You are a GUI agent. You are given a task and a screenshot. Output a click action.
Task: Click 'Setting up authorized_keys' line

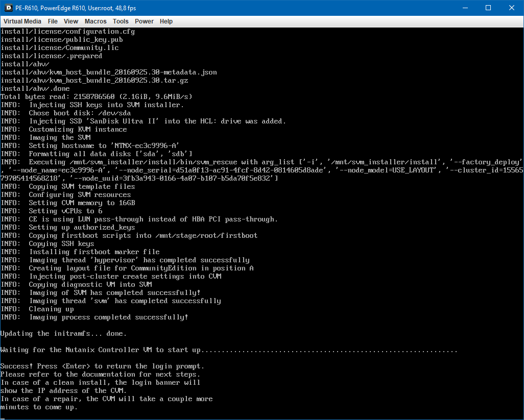point(68,228)
